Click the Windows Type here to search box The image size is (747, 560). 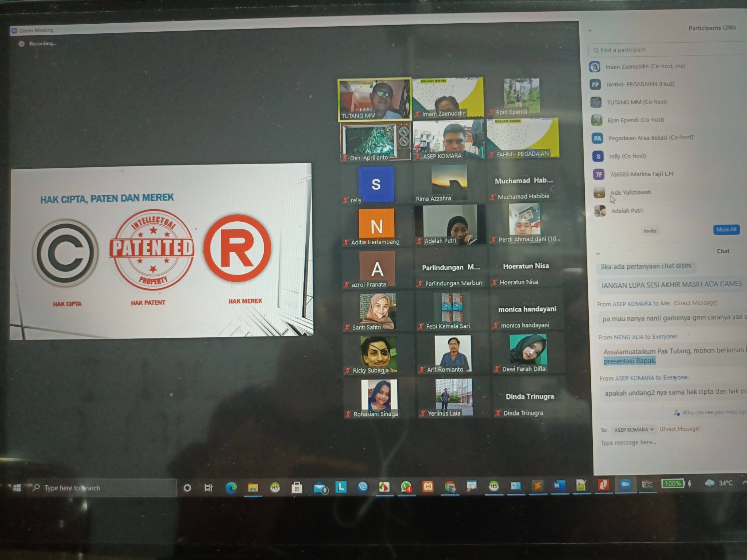coord(102,488)
